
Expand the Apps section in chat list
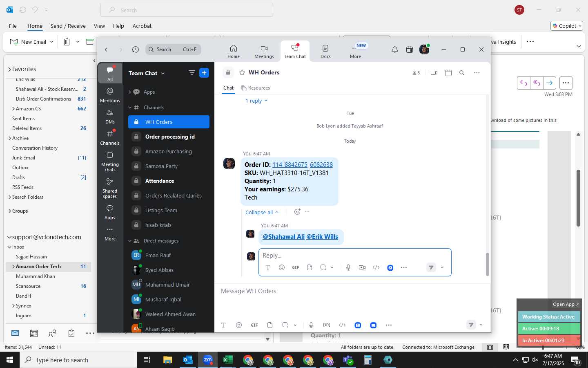[x=130, y=92]
